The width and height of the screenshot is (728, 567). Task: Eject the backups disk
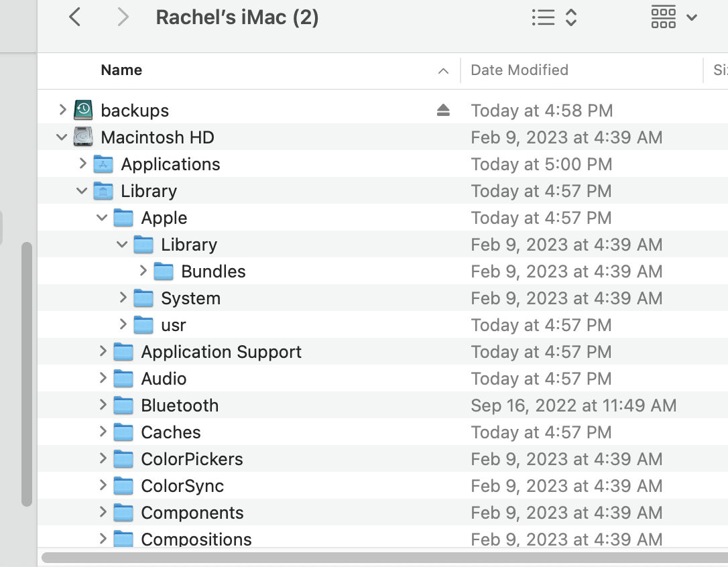[x=443, y=111]
